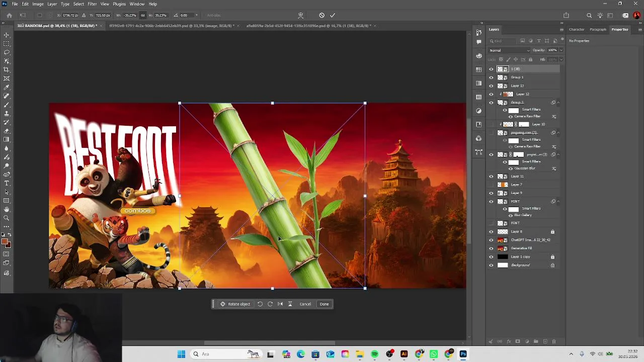Cancel the transform with the options bar icon
This screenshot has width=644, height=362.
322,15
